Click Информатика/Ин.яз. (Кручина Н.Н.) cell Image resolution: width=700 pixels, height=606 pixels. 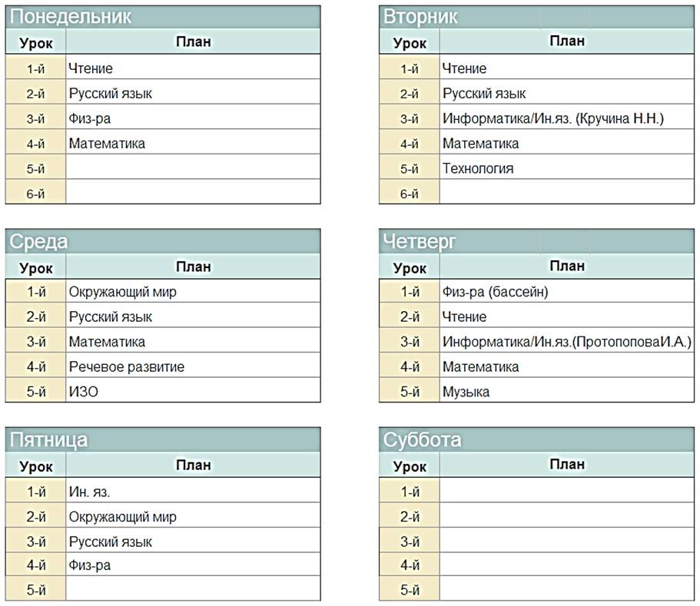[x=567, y=118]
